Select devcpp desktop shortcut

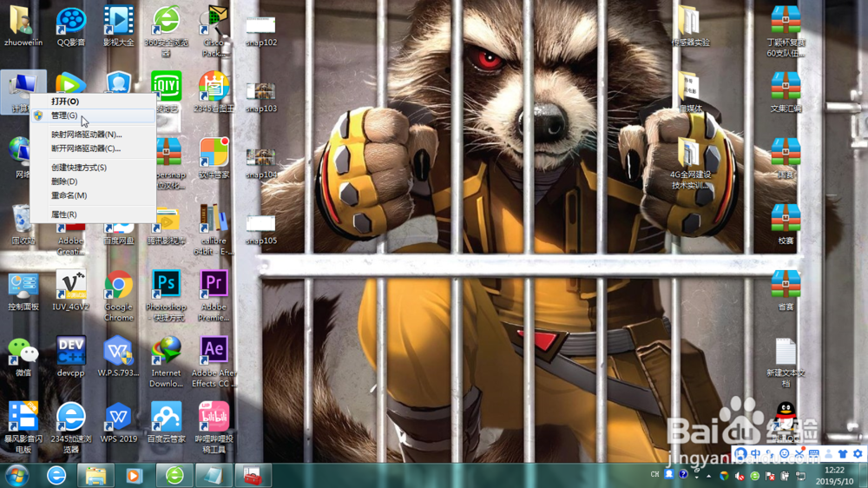(71, 357)
